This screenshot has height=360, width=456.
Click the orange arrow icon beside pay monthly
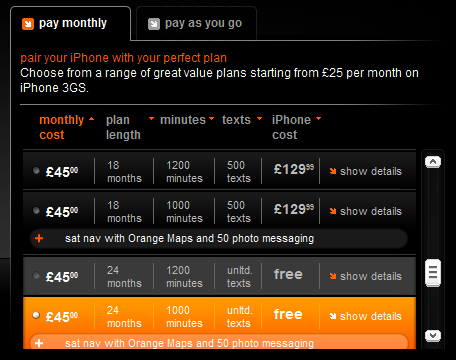pyautogui.click(x=28, y=24)
